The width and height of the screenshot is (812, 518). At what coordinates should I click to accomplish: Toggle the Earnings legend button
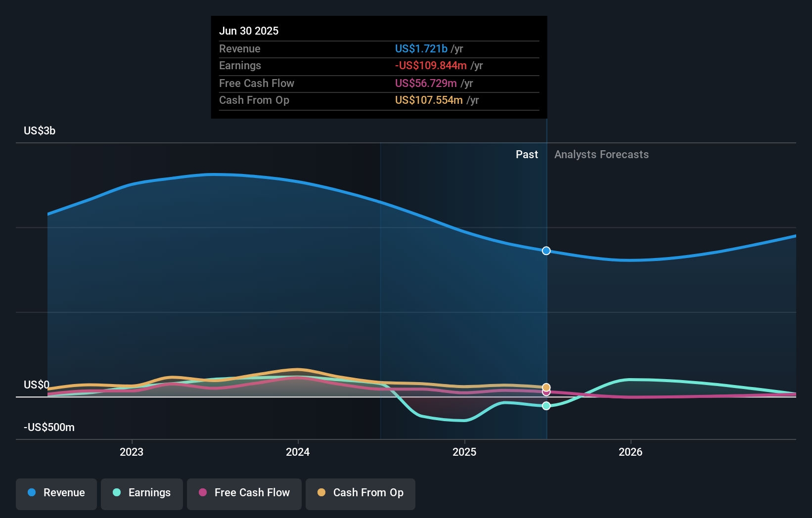142,494
